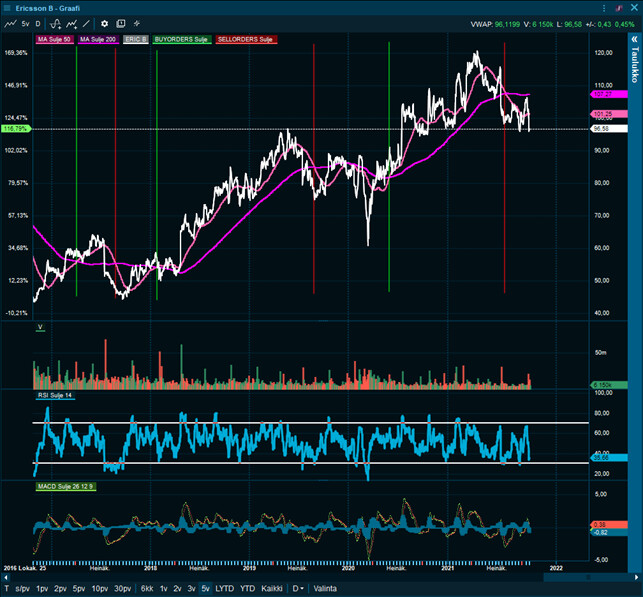643x597 pixels.
Task: Toggle the MA Sulje 50 legend
Action: coord(55,39)
